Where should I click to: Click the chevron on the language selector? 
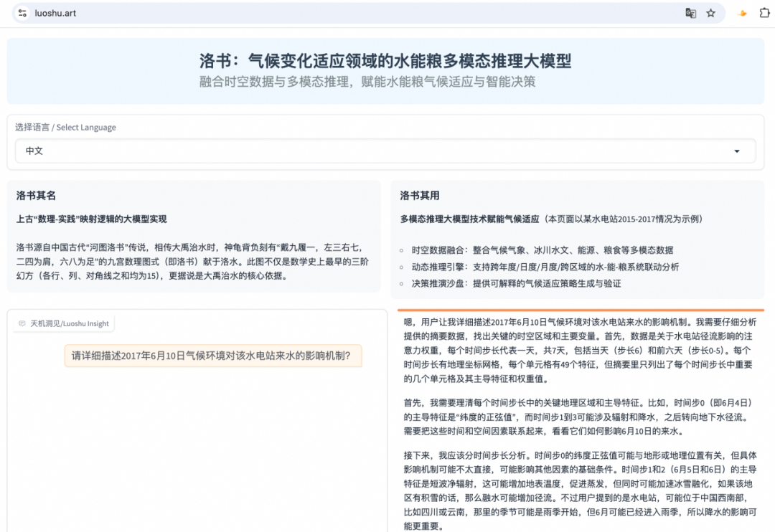738,151
